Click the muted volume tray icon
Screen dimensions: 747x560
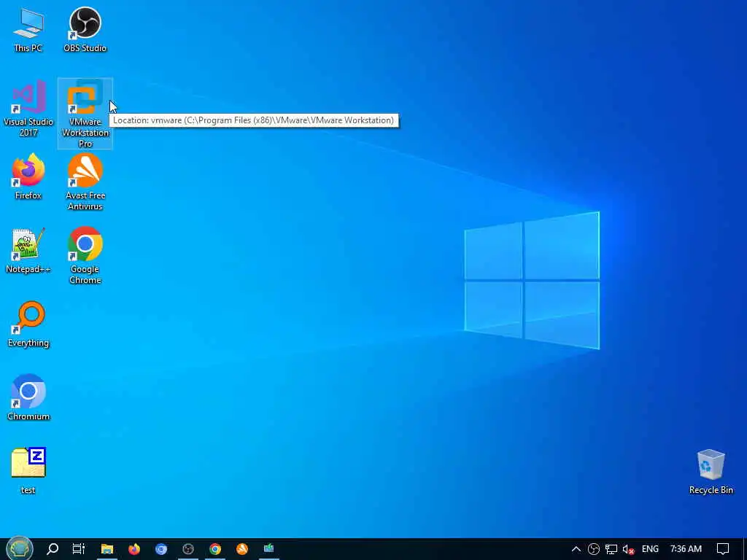click(x=628, y=549)
